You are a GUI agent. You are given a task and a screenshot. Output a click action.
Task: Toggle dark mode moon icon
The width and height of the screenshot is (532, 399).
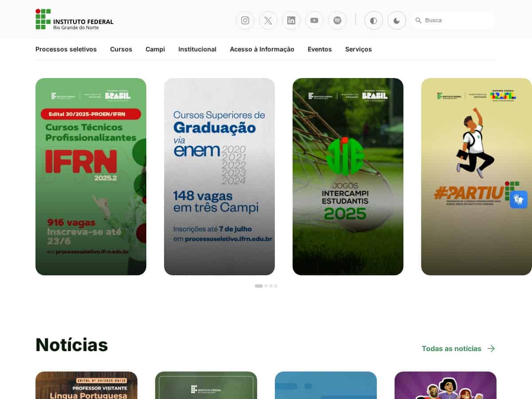tap(397, 20)
